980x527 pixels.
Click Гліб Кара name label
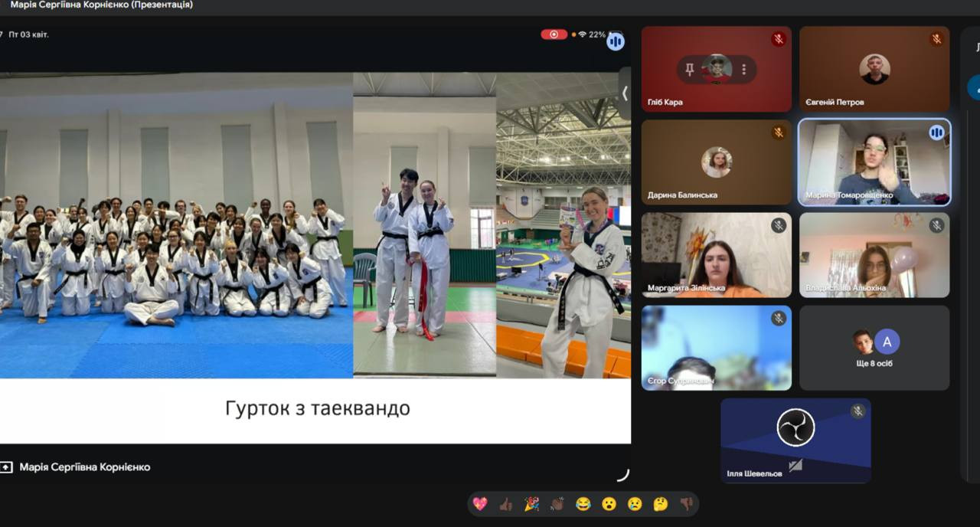tap(665, 102)
